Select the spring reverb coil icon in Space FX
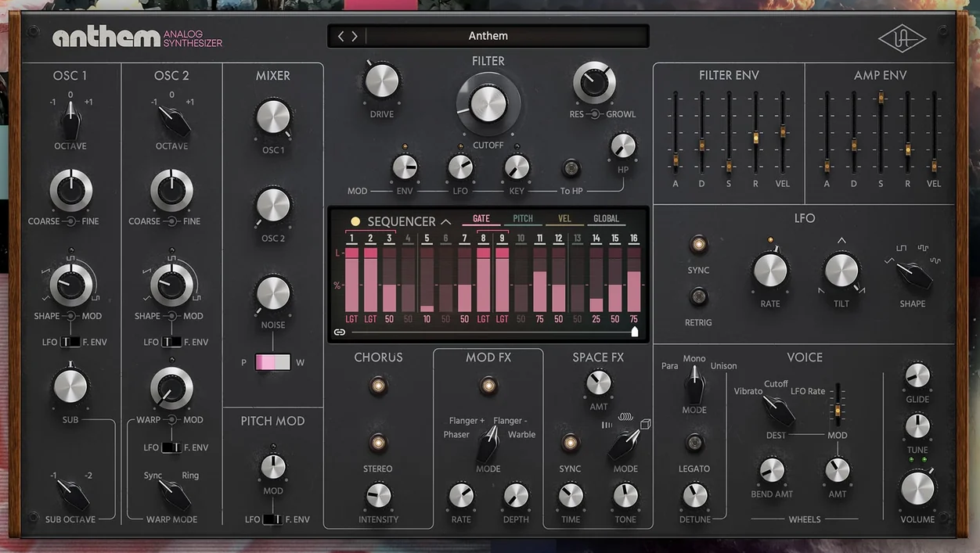 click(x=625, y=417)
